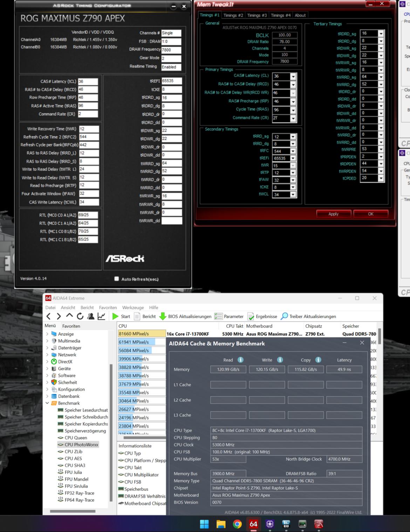Viewport: 410px width, 532px height.
Task: Switch to Timings #2 tab
Action: 233,15
